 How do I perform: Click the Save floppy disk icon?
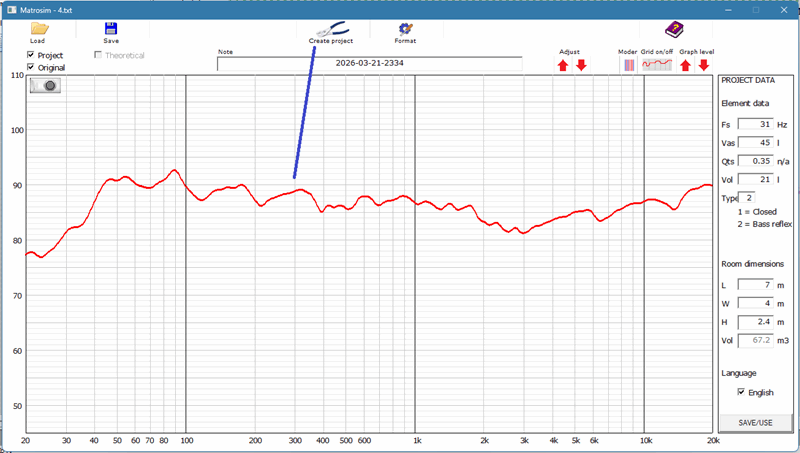(x=111, y=29)
